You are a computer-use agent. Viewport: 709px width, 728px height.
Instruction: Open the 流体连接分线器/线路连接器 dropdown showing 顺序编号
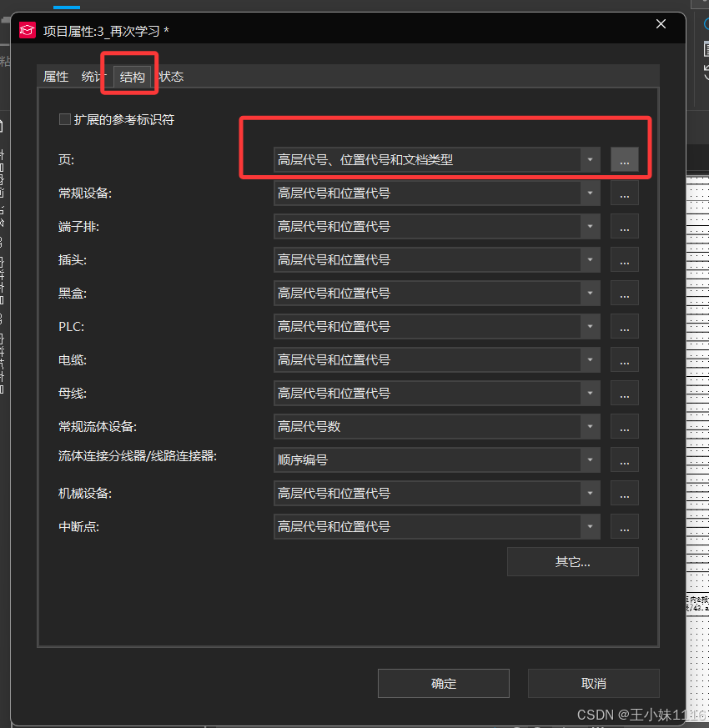point(590,459)
